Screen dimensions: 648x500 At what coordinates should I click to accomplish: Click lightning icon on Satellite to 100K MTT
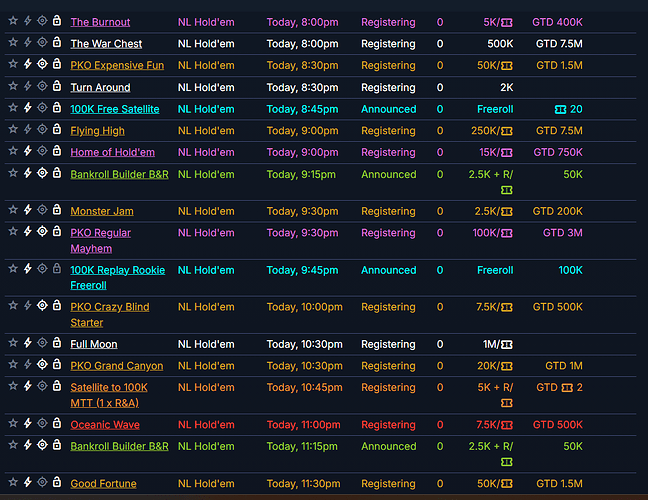click(28, 386)
